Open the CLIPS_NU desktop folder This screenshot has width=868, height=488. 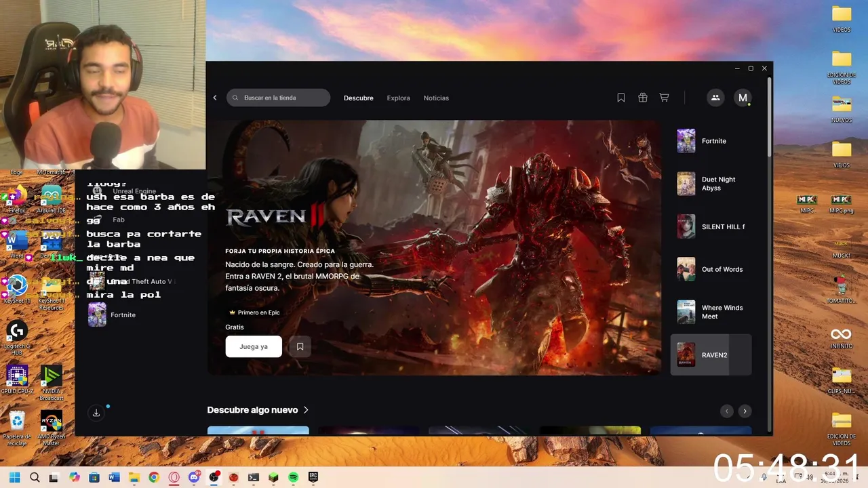841,380
